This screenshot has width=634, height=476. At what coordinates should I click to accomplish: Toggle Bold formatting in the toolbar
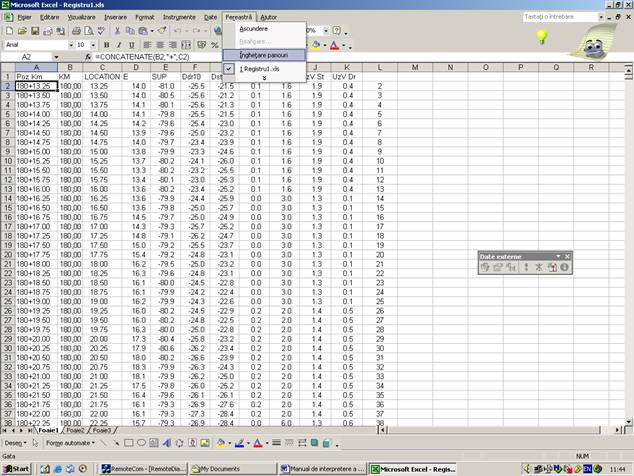tap(105, 45)
